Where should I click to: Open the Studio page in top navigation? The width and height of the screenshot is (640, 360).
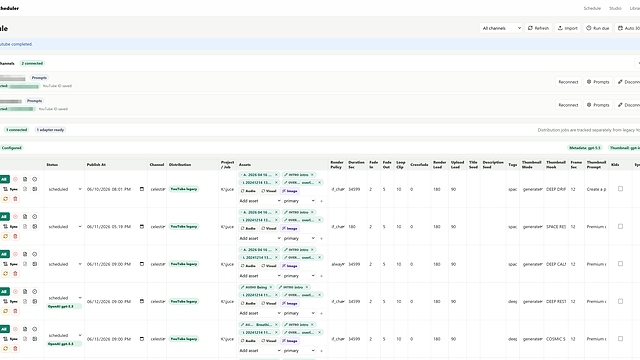[x=615, y=8]
